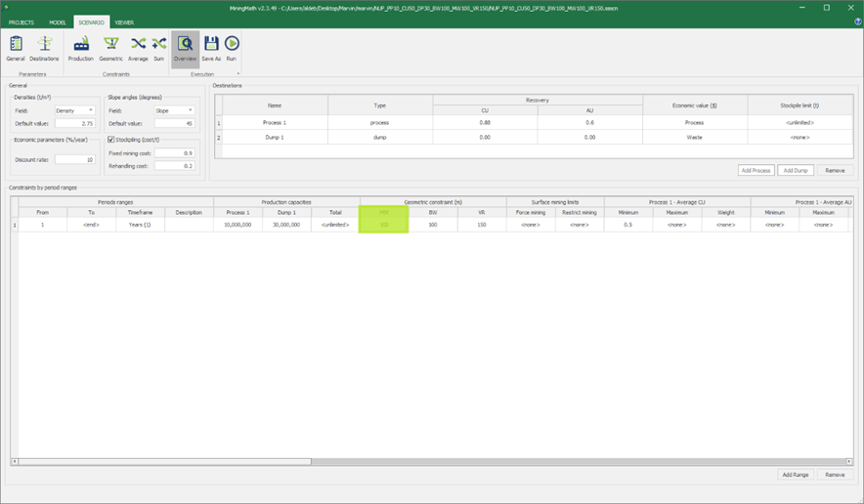Viewport: 864px width, 504px height.
Task: Toggle the Stockpiling checkbox
Action: click(111, 140)
